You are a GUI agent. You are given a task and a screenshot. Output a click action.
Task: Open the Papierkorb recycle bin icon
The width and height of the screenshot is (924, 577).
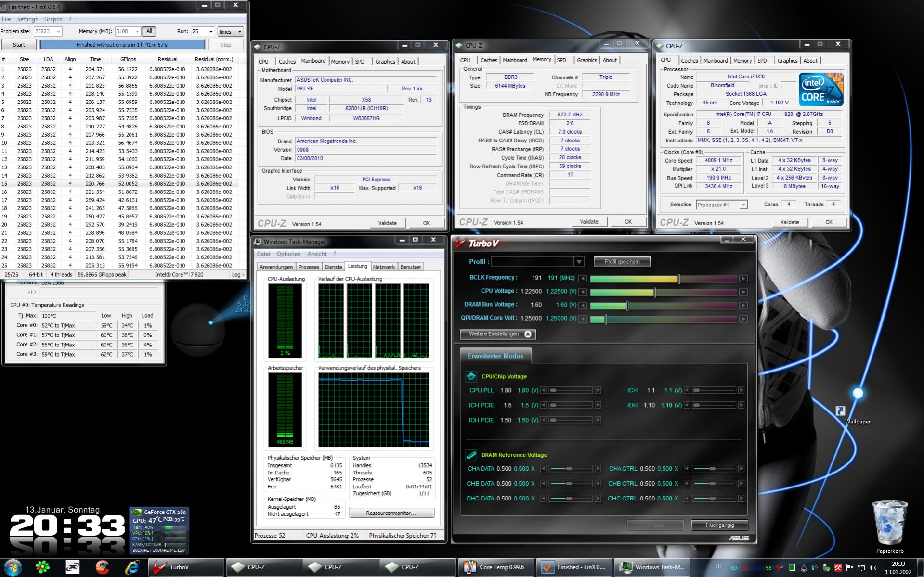(889, 523)
